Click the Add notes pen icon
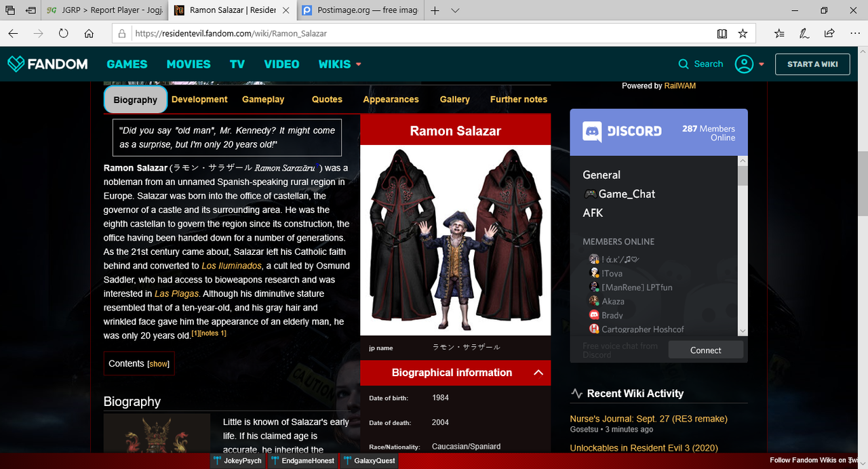 click(804, 33)
